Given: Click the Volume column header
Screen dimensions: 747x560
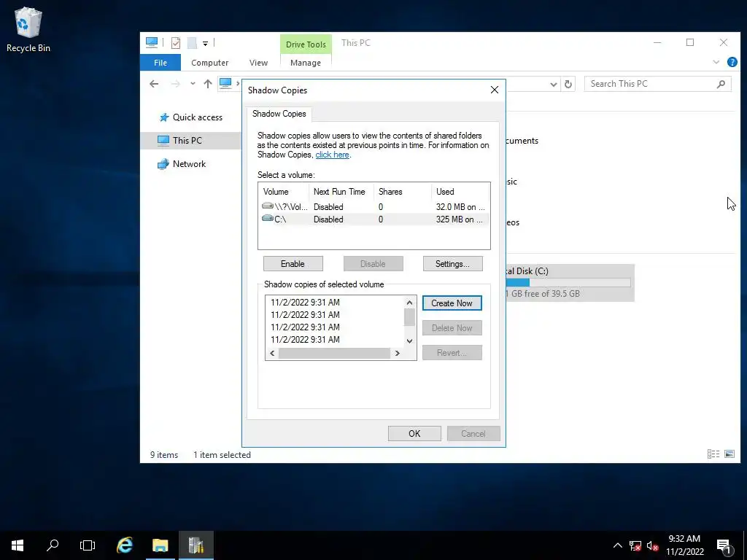Looking at the screenshot, I should point(284,192).
